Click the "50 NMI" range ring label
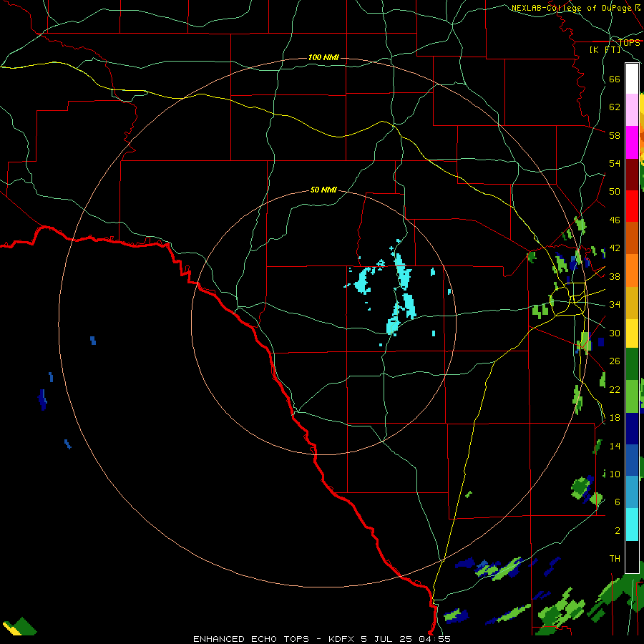Viewport: 644px width, 644px height. tap(323, 190)
